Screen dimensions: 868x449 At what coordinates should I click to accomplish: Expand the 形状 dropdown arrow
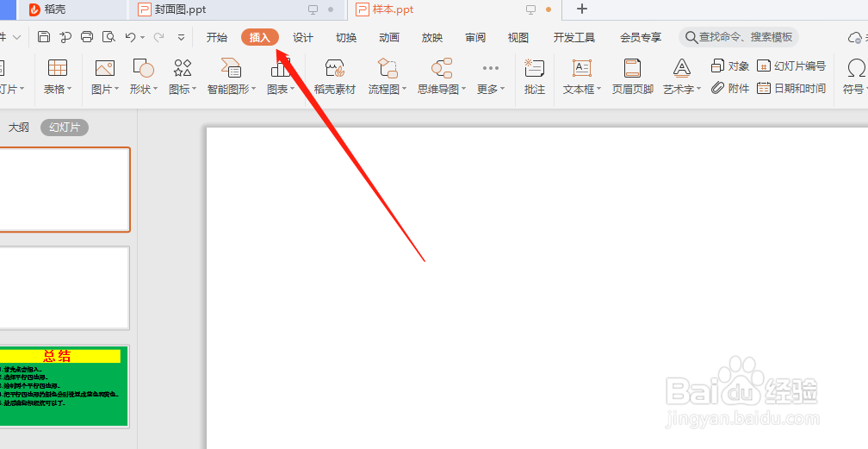(x=156, y=90)
